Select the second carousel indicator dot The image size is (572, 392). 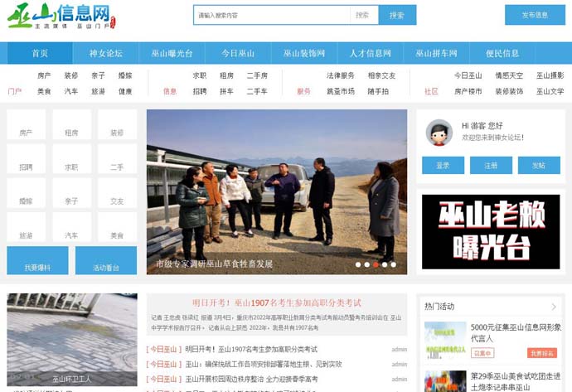(366, 264)
